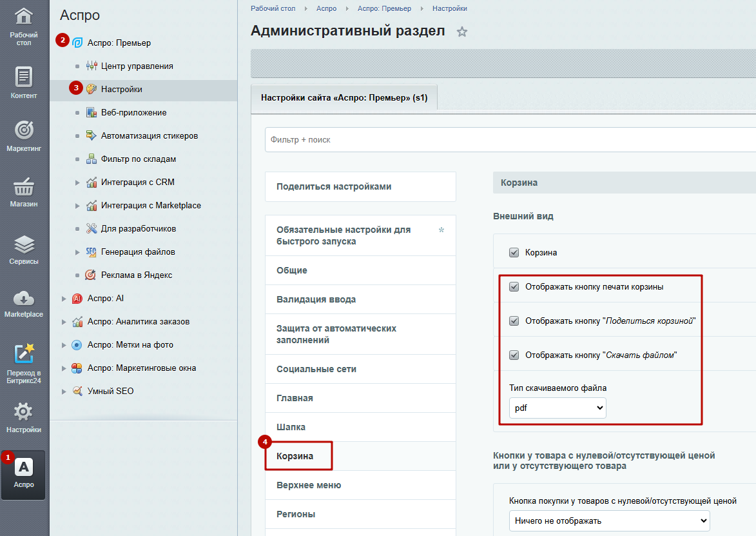Expand the Генерация файлов tree node
The width and height of the screenshot is (756, 536).
click(77, 252)
